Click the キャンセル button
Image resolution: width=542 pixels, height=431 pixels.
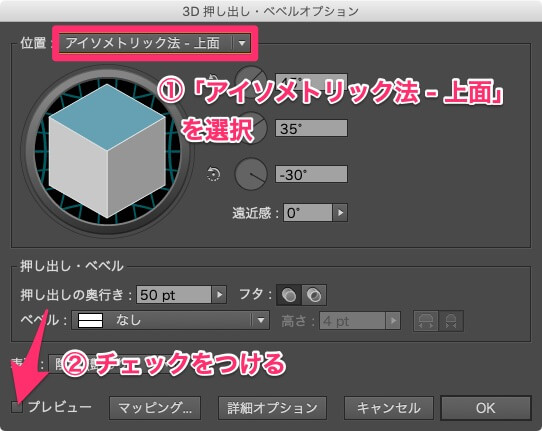pyautogui.click(x=389, y=408)
